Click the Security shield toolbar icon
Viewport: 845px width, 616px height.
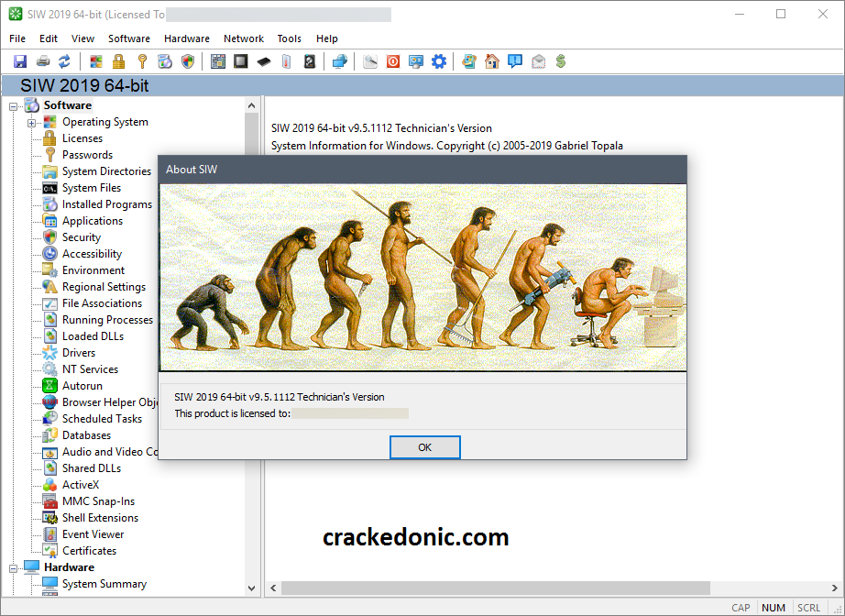tap(188, 61)
